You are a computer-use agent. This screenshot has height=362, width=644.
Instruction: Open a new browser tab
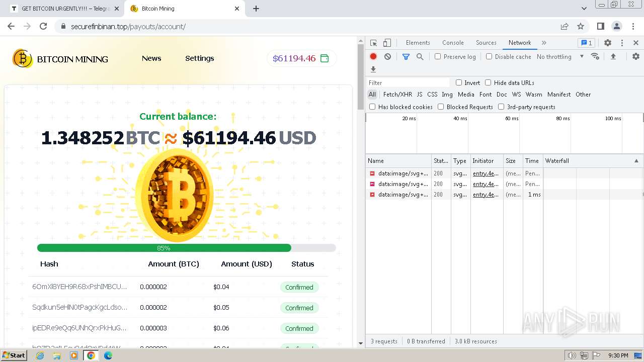[x=256, y=9]
